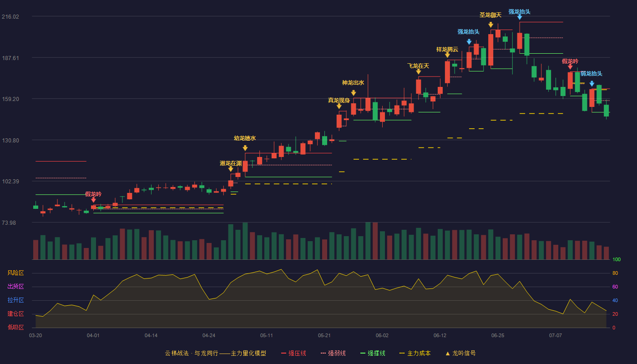
Task: Click the 风险区 zone label
Action: [x=15, y=273]
